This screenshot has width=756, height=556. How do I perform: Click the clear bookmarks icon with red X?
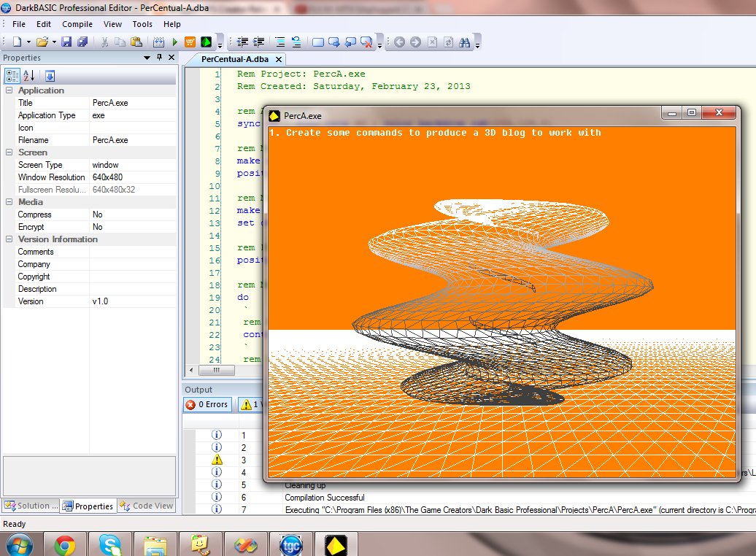pyautogui.click(x=366, y=42)
